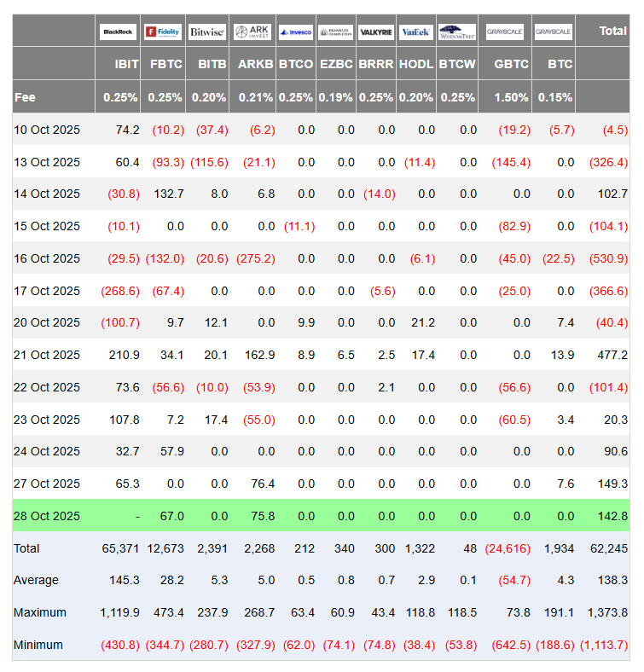Viewport: 644px width, 672px height.
Task: Click the (115.6) BITB outflow cell
Action: [x=209, y=162]
